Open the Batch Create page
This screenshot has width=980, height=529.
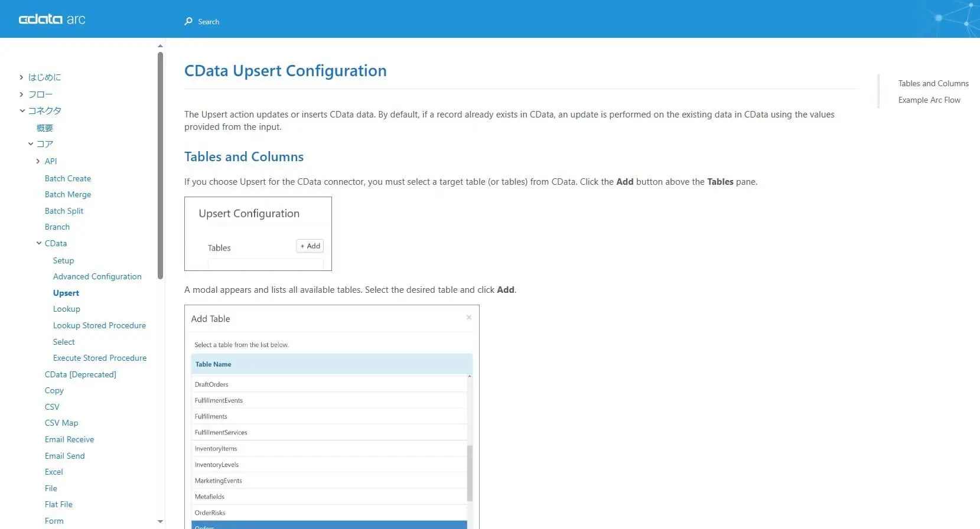[x=68, y=178]
